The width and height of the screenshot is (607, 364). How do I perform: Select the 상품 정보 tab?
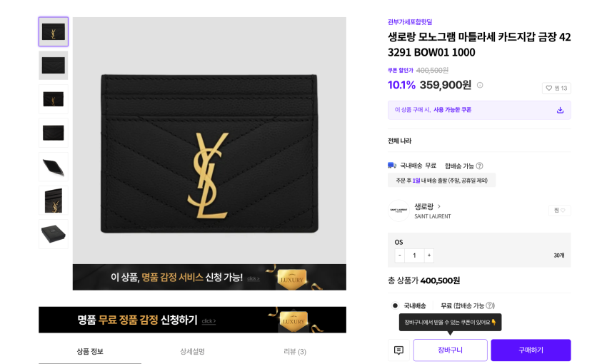click(90, 352)
